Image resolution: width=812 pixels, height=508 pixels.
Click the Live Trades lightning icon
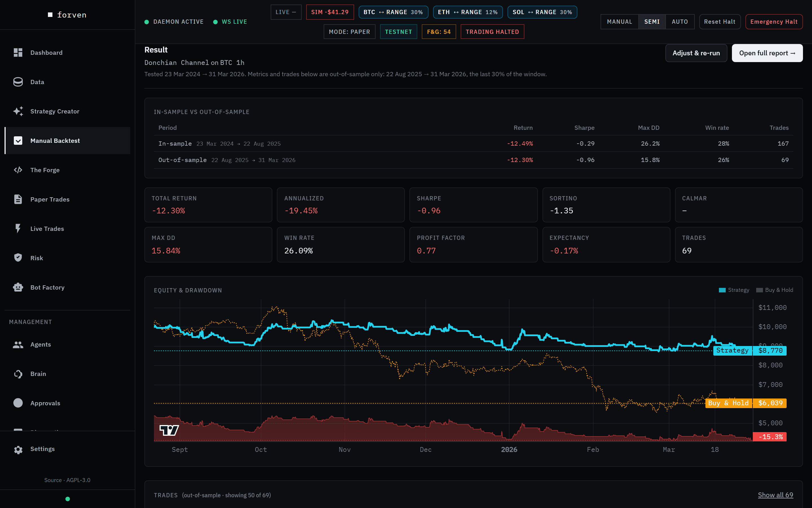tap(18, 229)
